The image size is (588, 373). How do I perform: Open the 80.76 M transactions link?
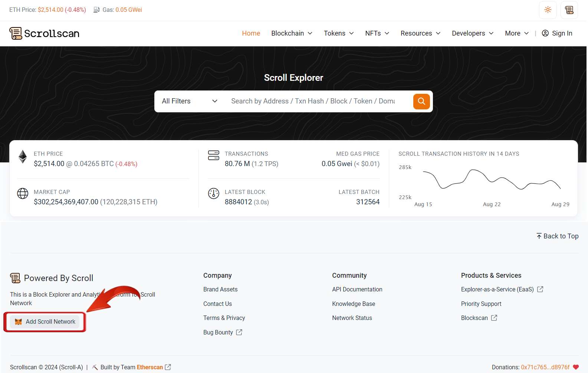(x=237, y=164)
